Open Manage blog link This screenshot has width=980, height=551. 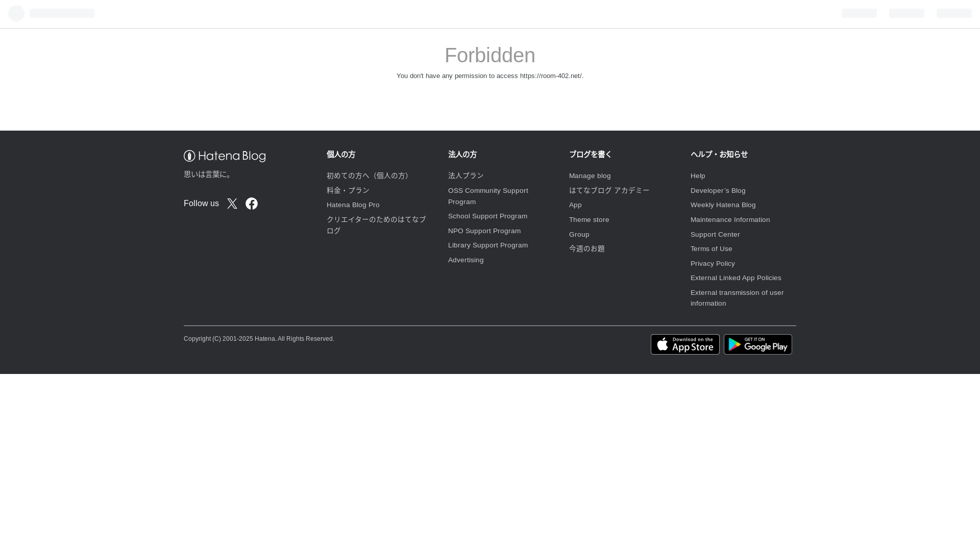(x=590, y=176)
